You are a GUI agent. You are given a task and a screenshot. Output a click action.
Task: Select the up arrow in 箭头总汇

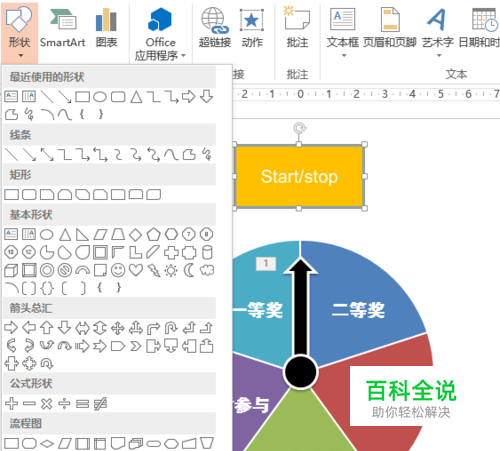[x=47, y=328]
